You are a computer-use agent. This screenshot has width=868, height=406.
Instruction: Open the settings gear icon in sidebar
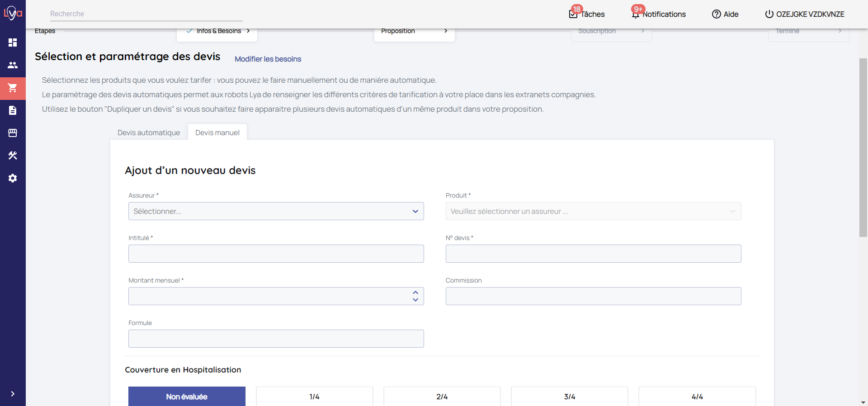(13, 178)
